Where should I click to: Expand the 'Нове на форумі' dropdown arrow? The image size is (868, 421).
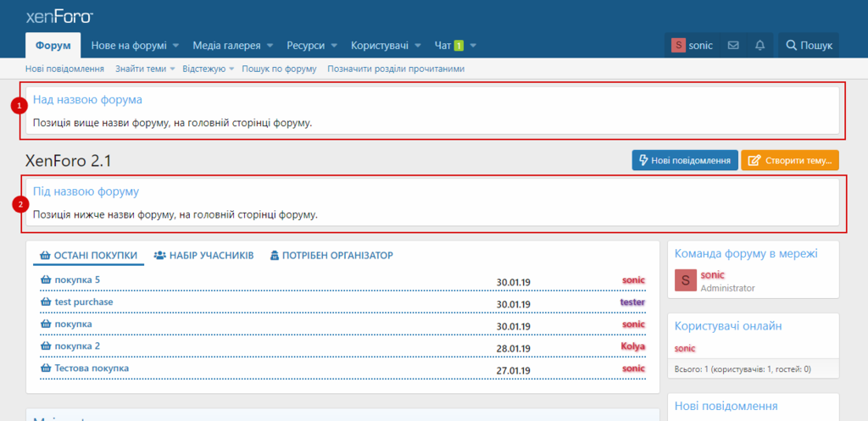point(176,45)
